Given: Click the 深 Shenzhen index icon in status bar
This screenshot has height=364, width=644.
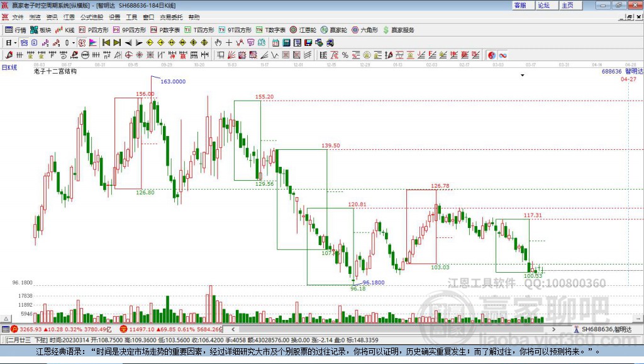Looking at the screenshot, I should pyautogui.click(x=123, y=329).
